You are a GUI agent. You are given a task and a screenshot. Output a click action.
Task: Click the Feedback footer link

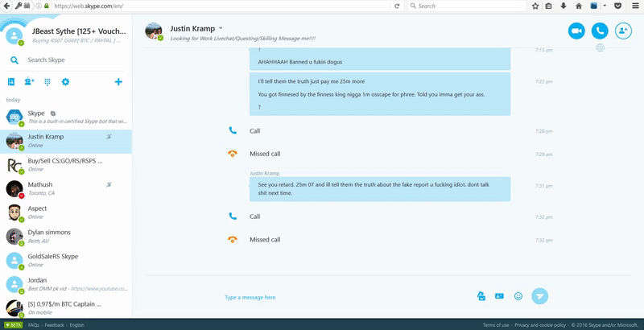[x=54, y=325]
